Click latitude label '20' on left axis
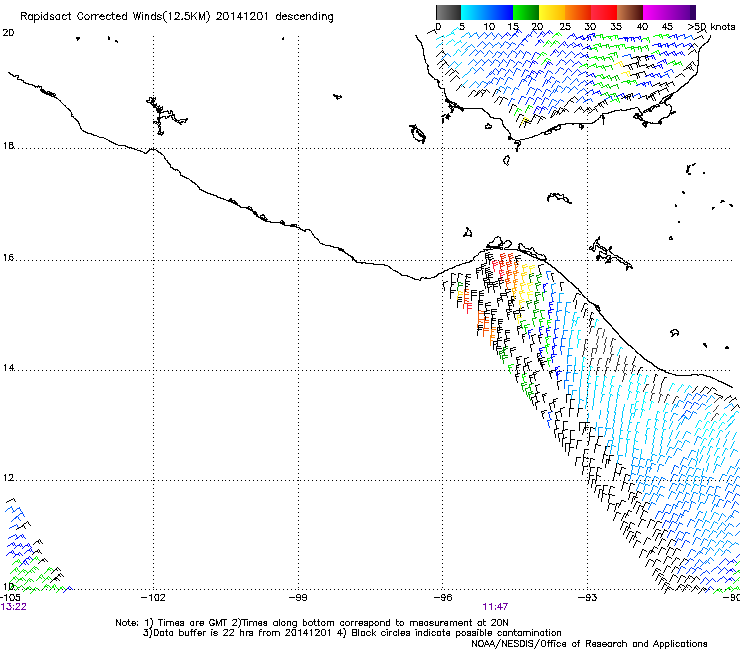 click(8, 33)
